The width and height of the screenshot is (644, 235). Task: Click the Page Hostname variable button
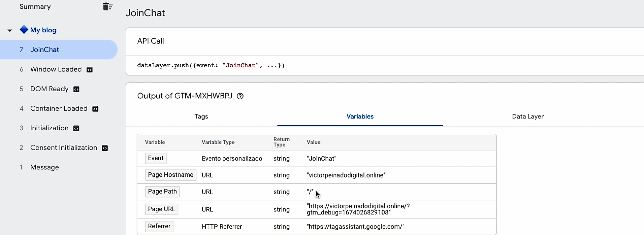[170, 175]
